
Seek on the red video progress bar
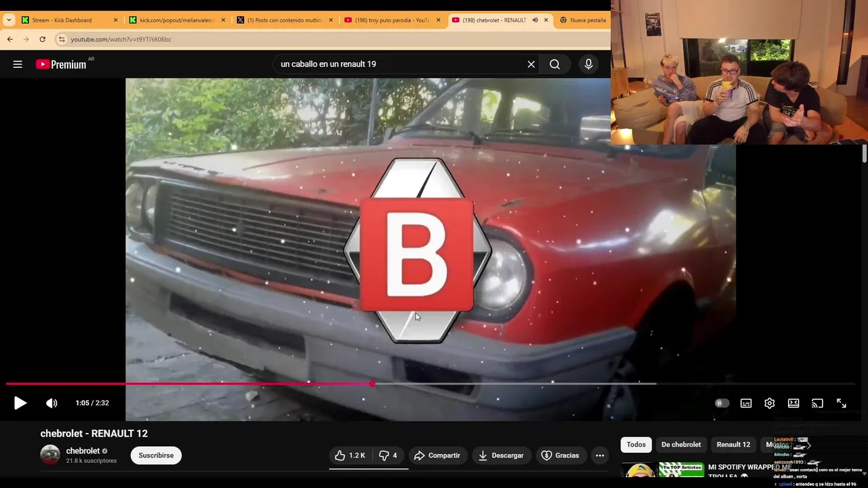pos(430,384)
